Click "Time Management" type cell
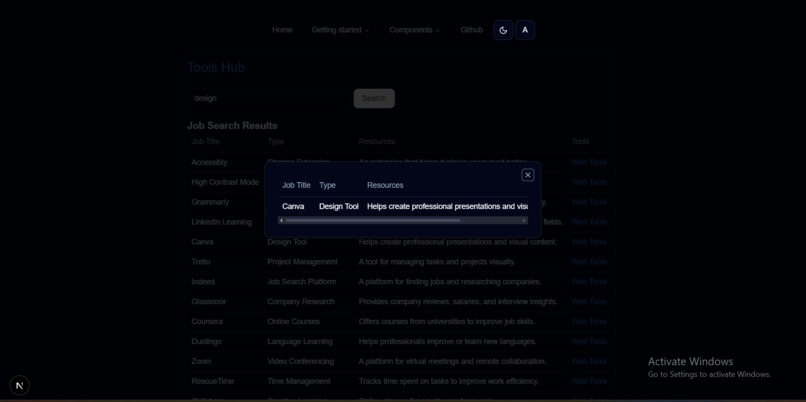 pos(299,381)
